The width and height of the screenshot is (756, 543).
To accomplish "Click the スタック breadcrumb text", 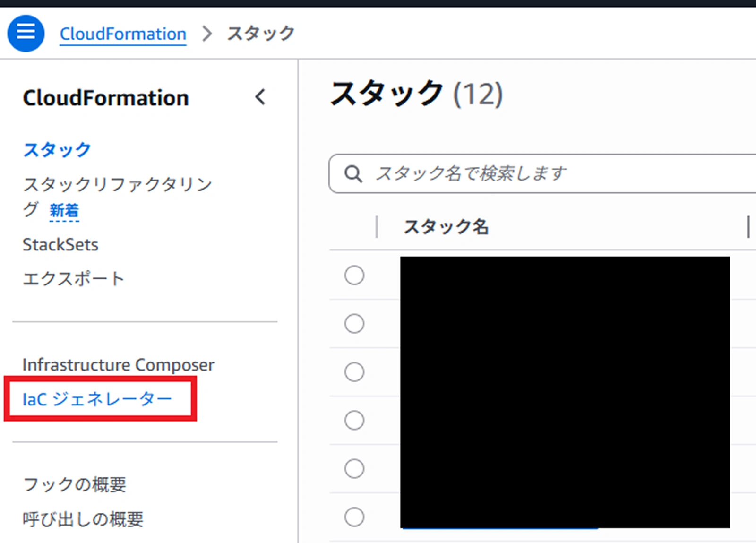I will click(x=261, y=34).
